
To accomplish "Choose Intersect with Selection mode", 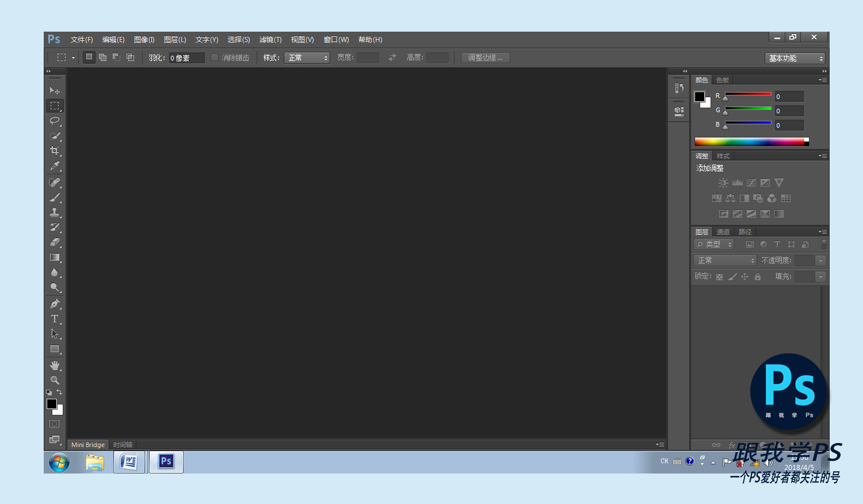I will 131,57.
